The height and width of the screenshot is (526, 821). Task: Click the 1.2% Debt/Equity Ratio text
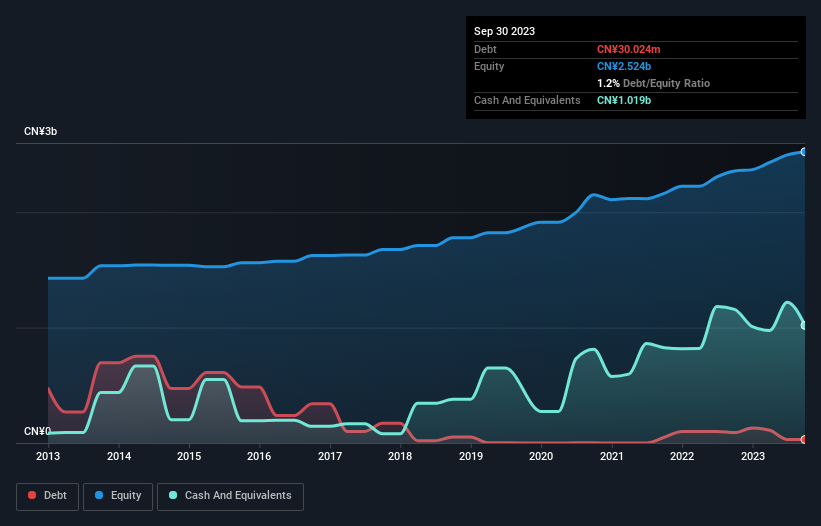pyautogui.click(x=653, y=83)
